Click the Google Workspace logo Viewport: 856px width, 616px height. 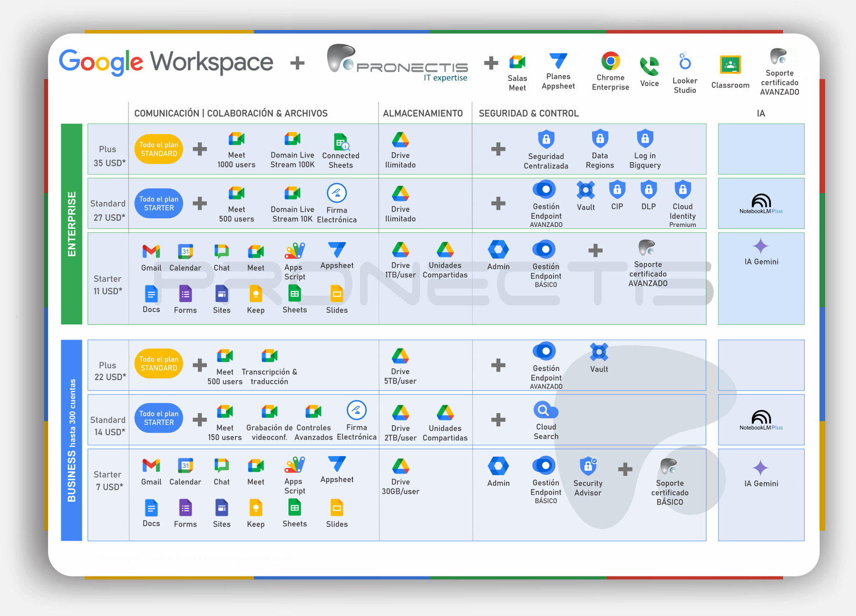pos(166,62)
